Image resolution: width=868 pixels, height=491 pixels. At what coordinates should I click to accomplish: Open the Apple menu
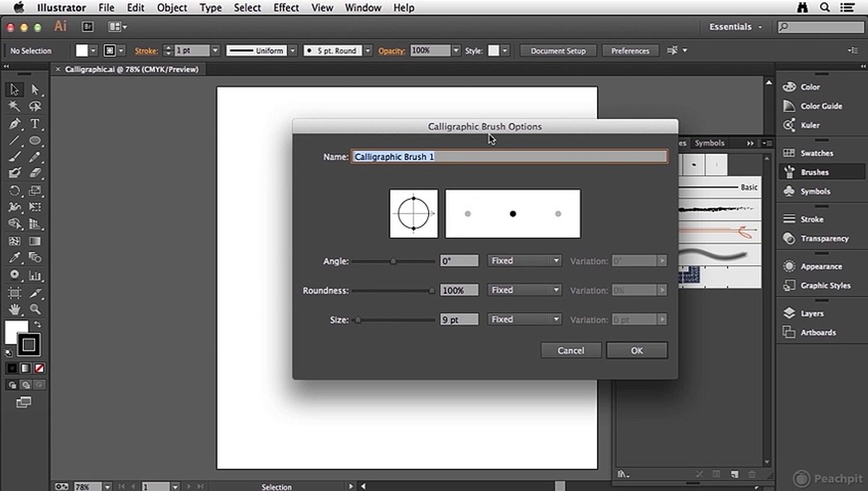point(18,8)
